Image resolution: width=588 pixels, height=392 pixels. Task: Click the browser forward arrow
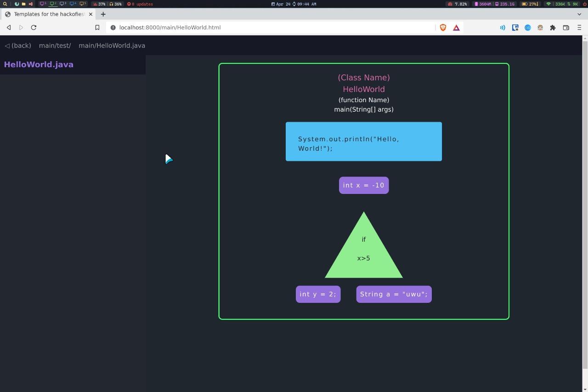pos(21,28)
